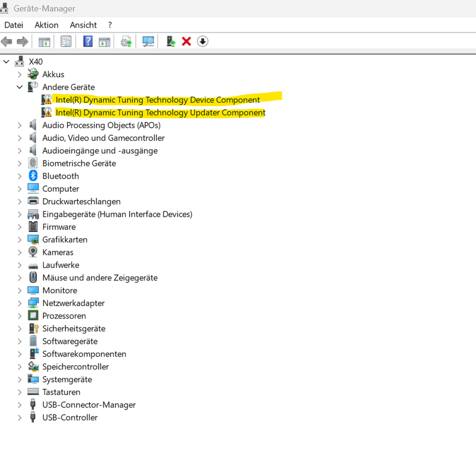Expand the Netzwerkadapter category
Viewport: 476px width, 452px height.
pyautogui.click(x=20, y=303)
